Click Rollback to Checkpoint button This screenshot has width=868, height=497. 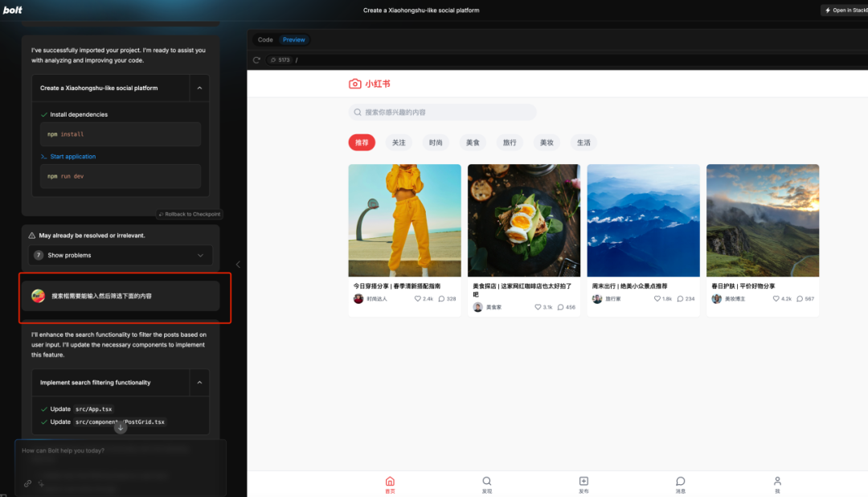tap(190, 214)
